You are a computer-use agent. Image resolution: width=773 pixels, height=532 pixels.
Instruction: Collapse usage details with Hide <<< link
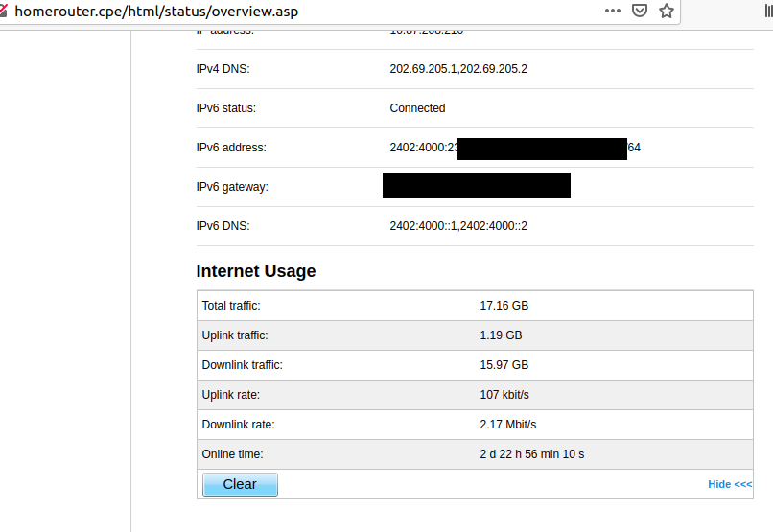(x=730, y=484)
